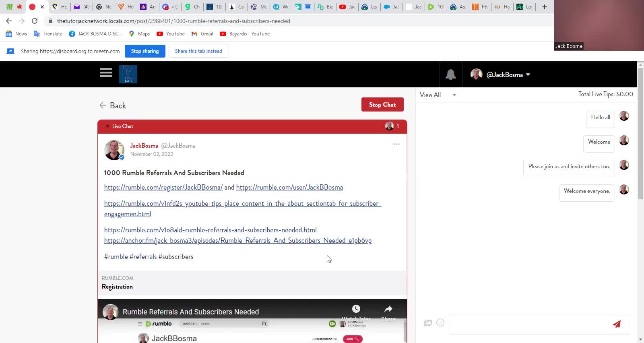Click the Welcome everyone. chat message
This screenshot has height=343, width=644.
pyautogui.click(x=587, y=193)
